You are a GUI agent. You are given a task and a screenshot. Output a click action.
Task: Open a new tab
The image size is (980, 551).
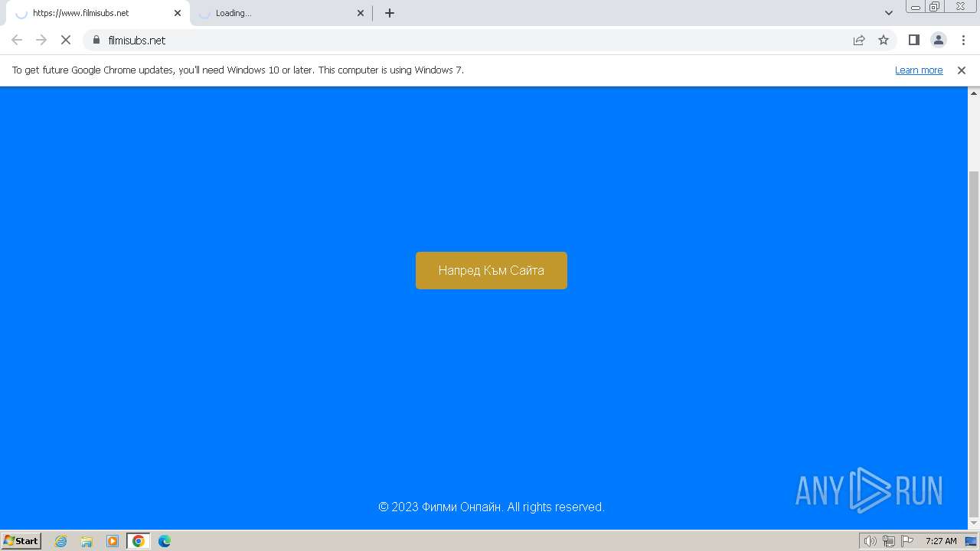[390, 13]
